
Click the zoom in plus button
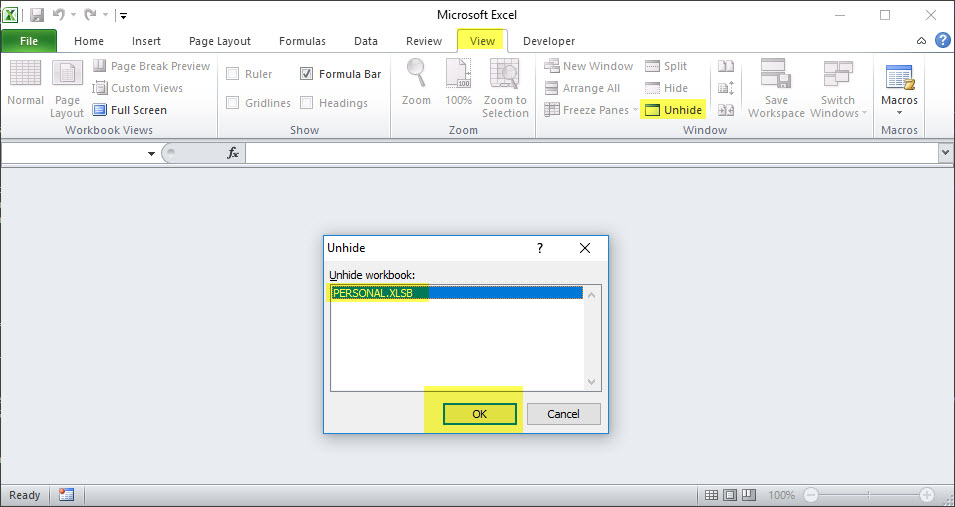click(927, 495)
